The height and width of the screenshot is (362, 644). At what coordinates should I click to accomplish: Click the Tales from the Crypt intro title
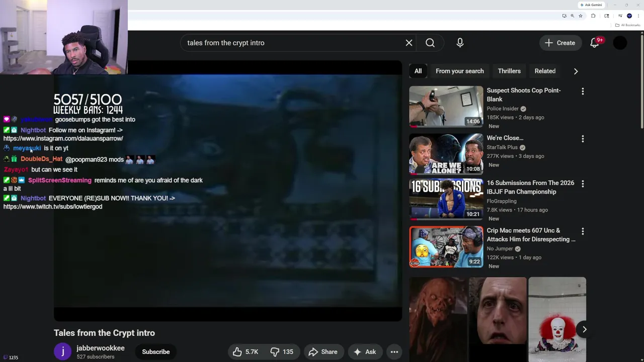click(x=104, y=333)
